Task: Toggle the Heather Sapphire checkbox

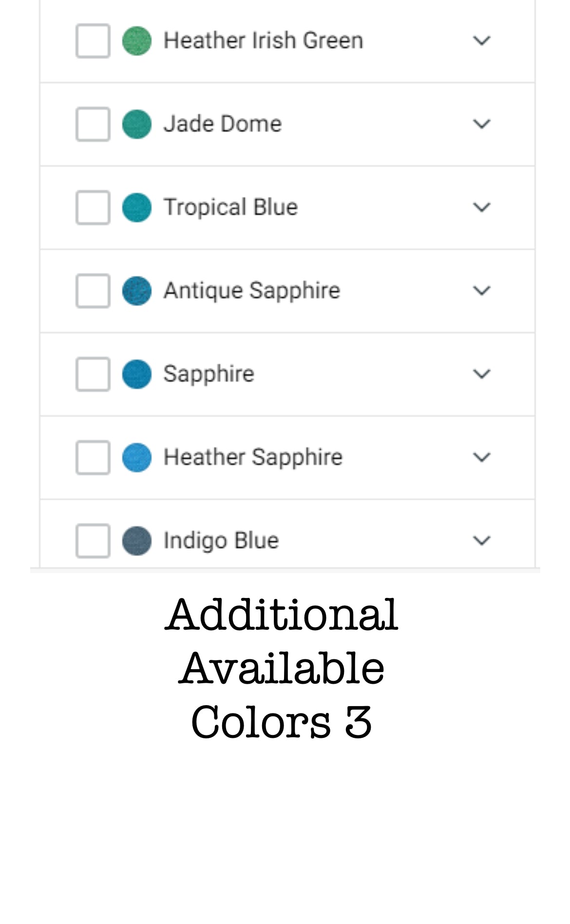Action: tap(93, 458)
